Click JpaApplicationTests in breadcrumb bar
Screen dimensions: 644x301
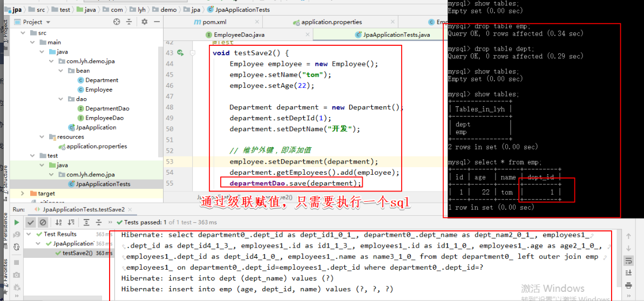click(239, 10)
